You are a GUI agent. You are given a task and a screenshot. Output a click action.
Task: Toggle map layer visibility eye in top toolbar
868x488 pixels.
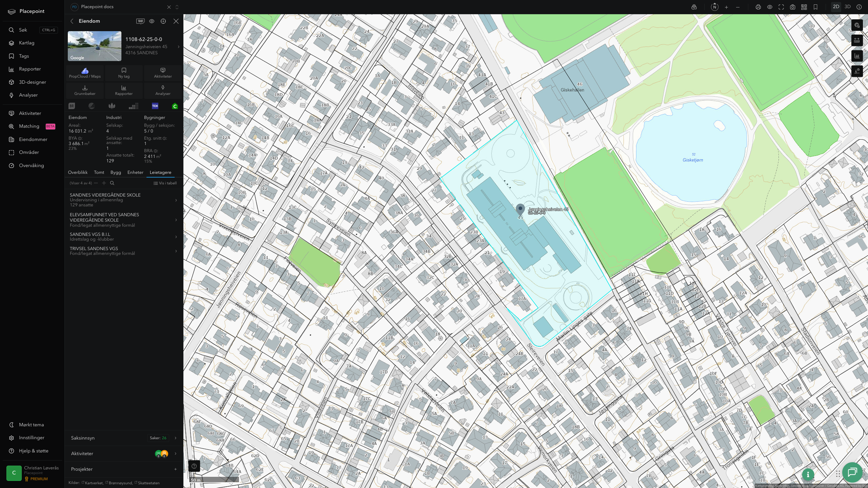coord(770,7)
